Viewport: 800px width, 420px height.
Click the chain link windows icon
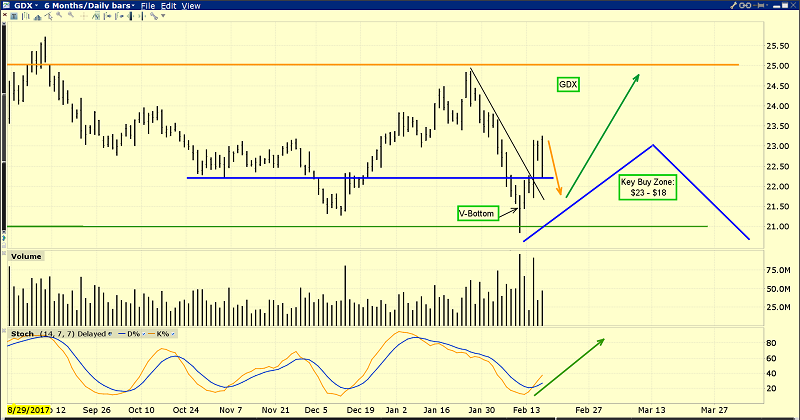pyautogui.click(x=745, y=6)
